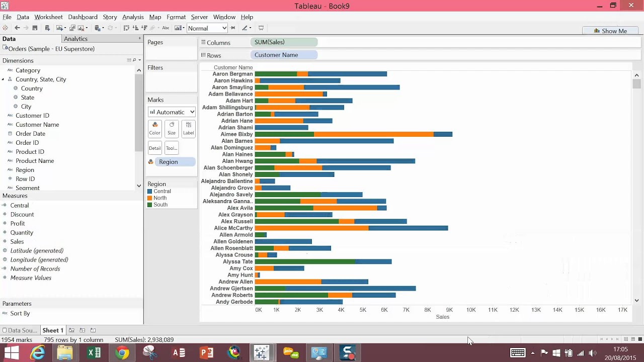Click the SUM(Sales) pill on Columns
Viewport: 644px width, 362px height.
point(284,42)
